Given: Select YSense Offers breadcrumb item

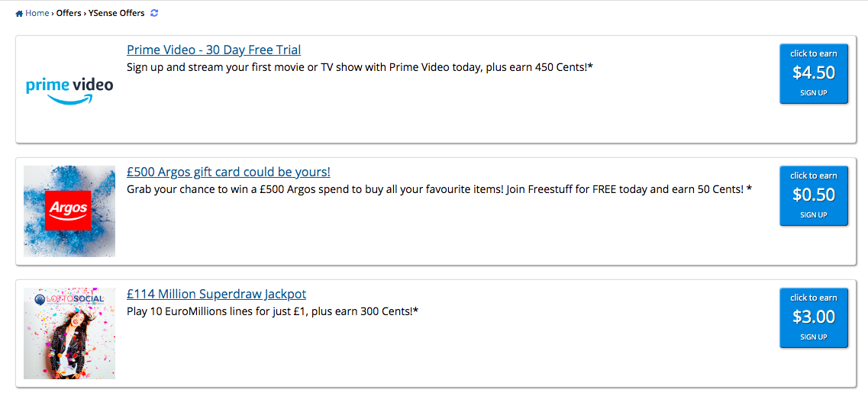Looking at the screenshot, I should (116, 13).
